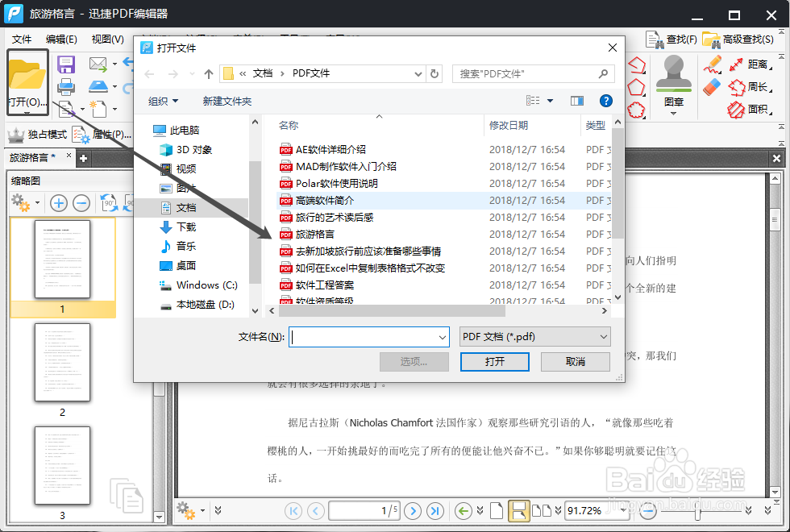Select the Eraser tool
This screenshot has height=532, width=790.
(713, 87)
